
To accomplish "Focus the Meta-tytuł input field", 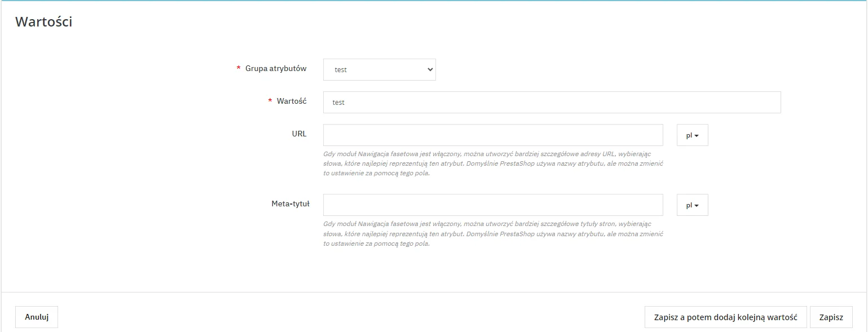I will [492, 205].
